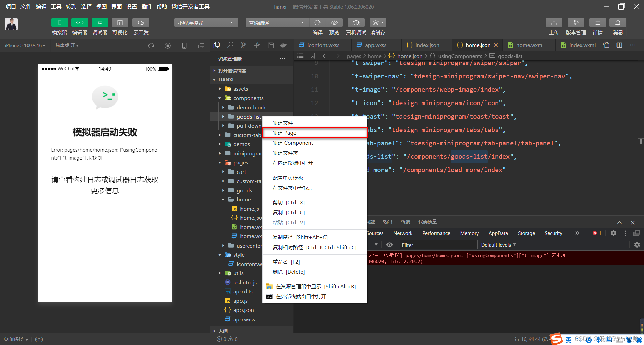Viewport: 644px width, 345px height.
Task: Click the 预览 preview eye icon
Action: pyautogui.click(x=334, y=23)
